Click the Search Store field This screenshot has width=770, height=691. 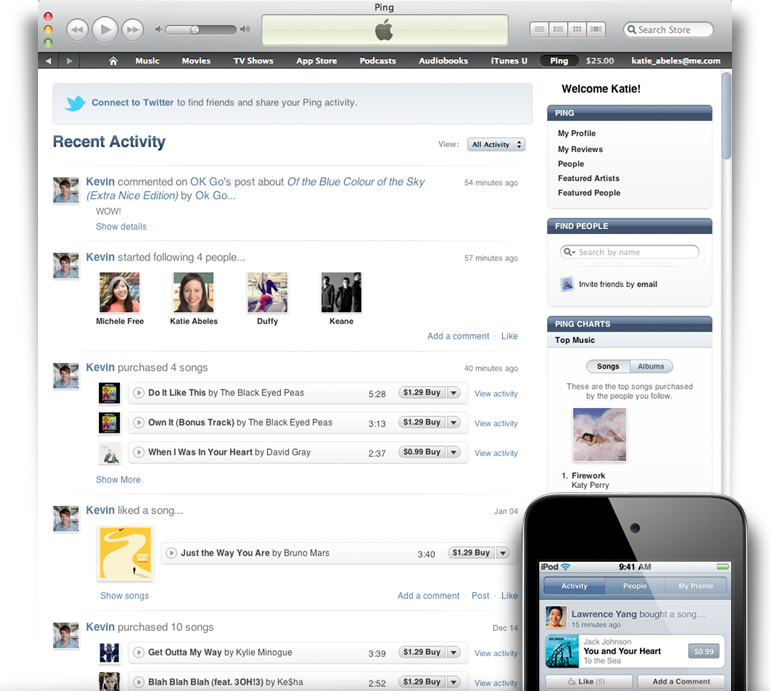668,29
